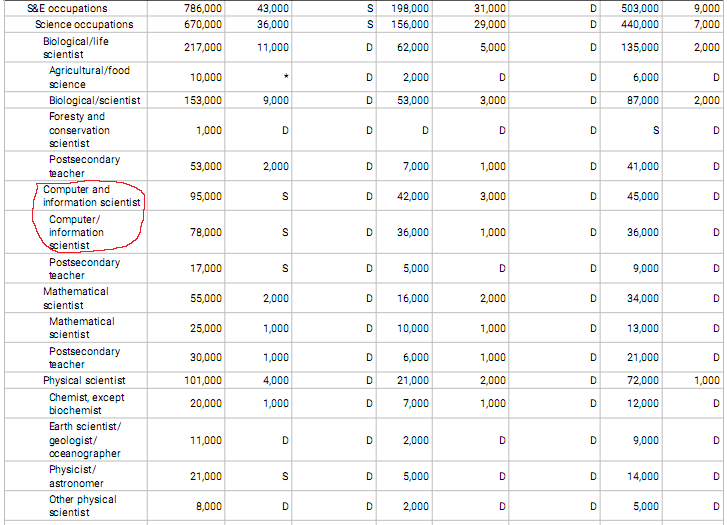Click the 'Computer/ information scientist' sub-row label
The image size is (727, 525).
point(76,232)
